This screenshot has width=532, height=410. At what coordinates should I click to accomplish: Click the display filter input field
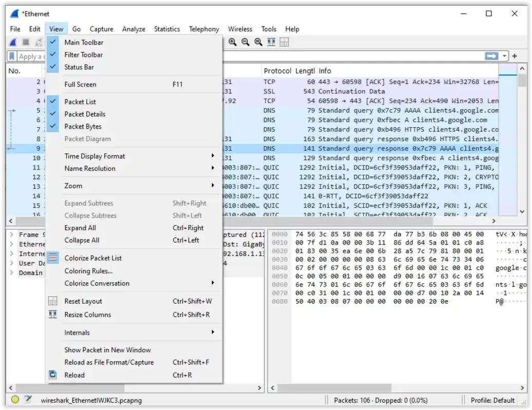(251, 56)
